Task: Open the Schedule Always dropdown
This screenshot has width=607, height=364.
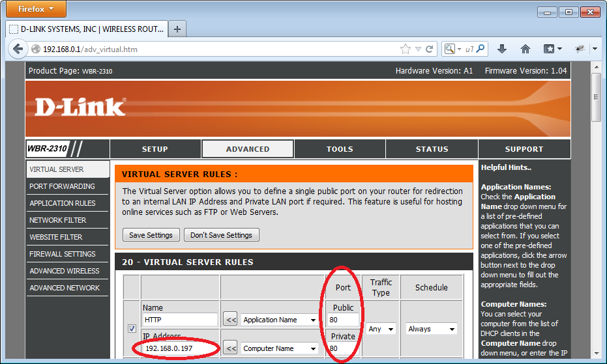Action: (x=431, y=329)
